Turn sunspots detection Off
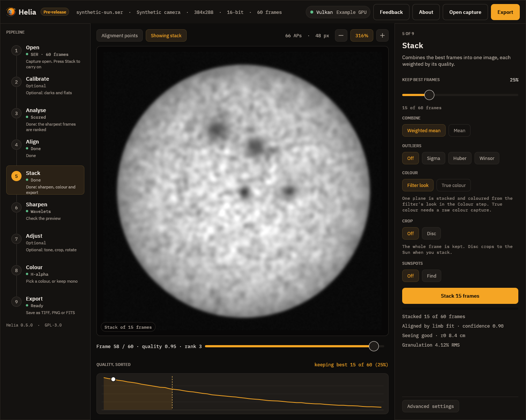This screenshot has height=420, width=526. pyautogui.click(x=411, y=276)
